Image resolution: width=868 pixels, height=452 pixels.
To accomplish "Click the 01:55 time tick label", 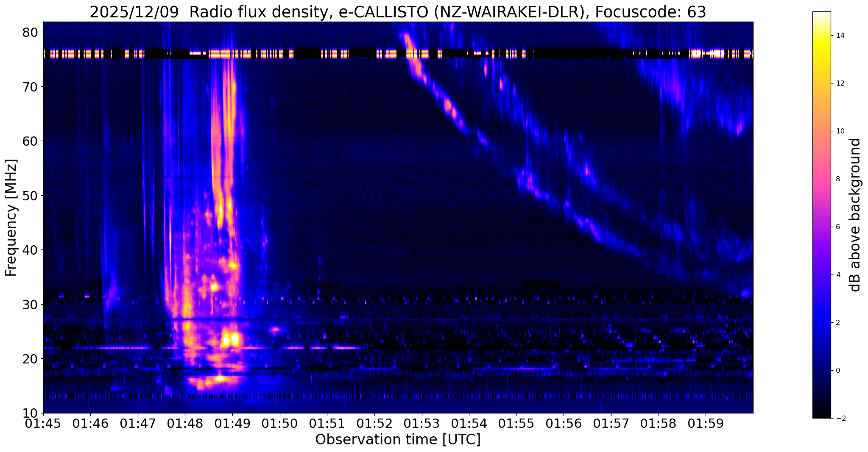I will pyautogui.click(x=516, y=424).
